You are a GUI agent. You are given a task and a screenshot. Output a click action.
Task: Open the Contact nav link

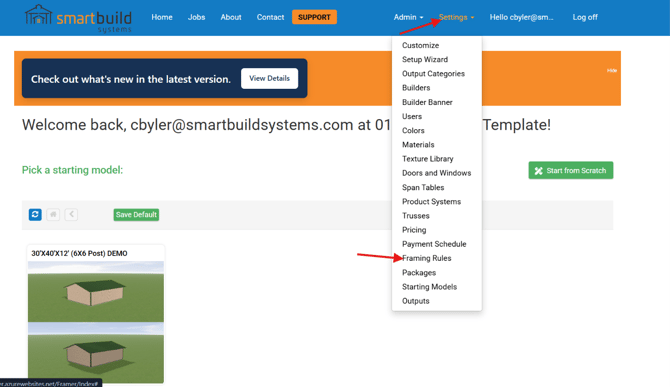click(x=270, y=17)
